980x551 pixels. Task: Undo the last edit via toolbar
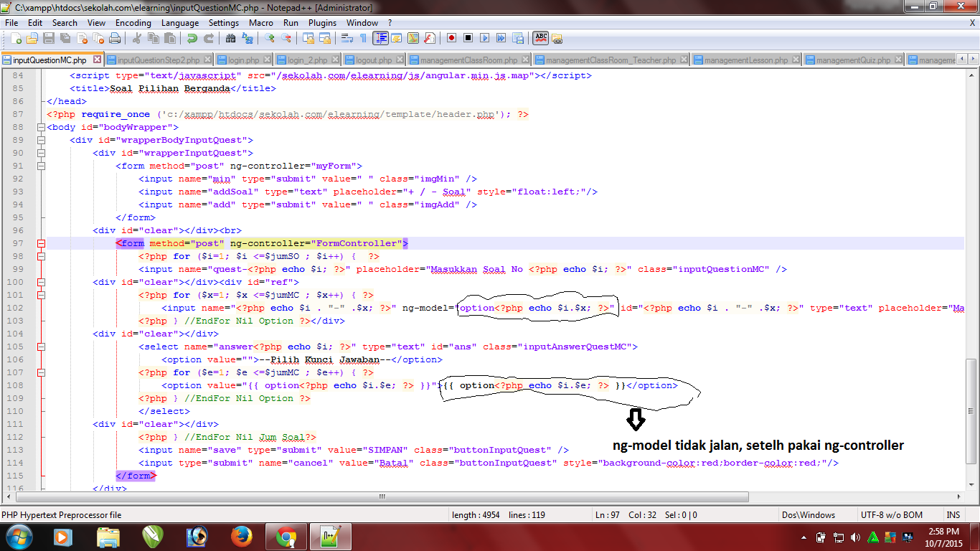pyautogui.click(x=192, y=38)
